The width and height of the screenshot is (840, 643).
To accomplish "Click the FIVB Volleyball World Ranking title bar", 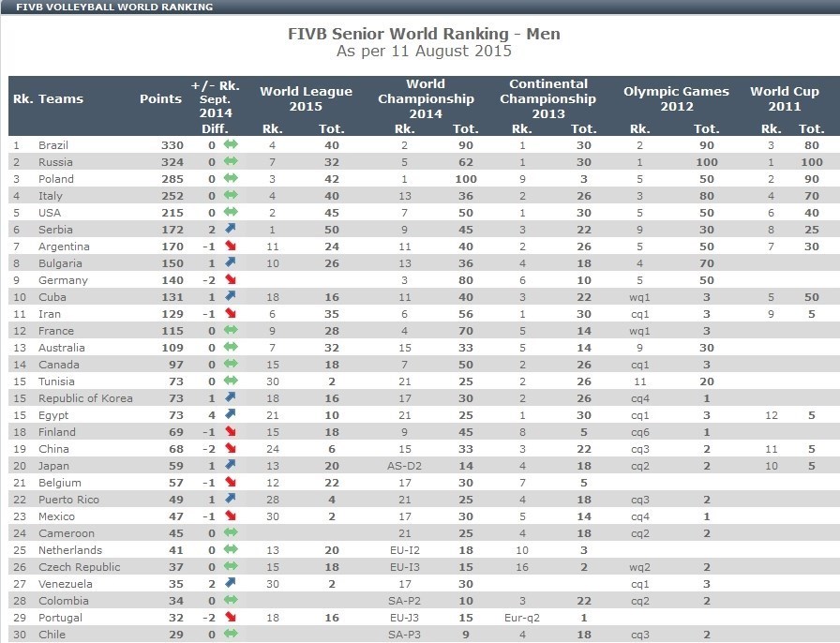I will [114, 7].
